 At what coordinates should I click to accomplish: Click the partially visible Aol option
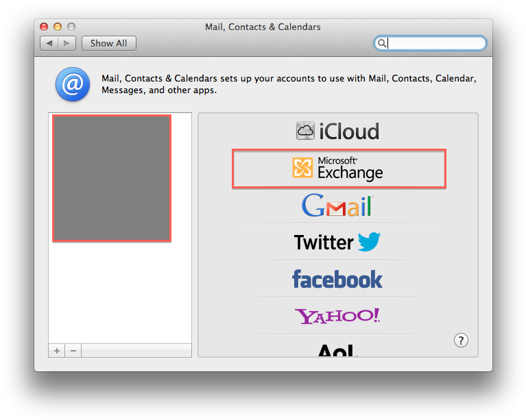click(336, 350)
